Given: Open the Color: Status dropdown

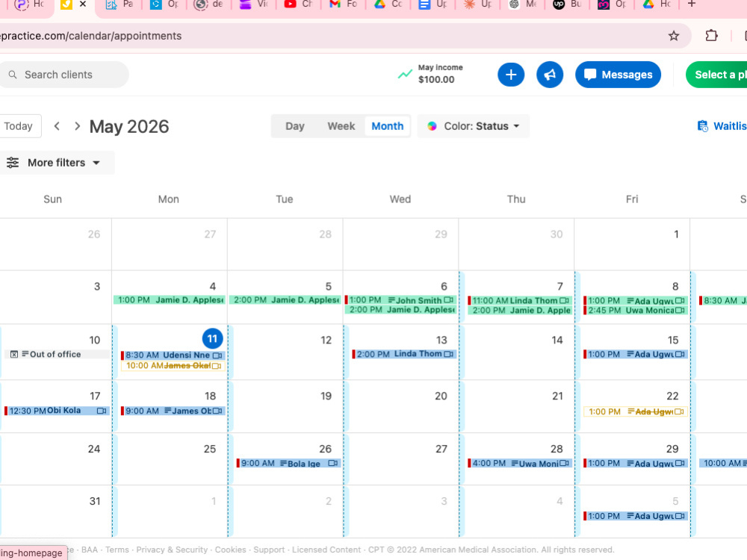Looking at the screenshot, I should (x=473, y=126).
